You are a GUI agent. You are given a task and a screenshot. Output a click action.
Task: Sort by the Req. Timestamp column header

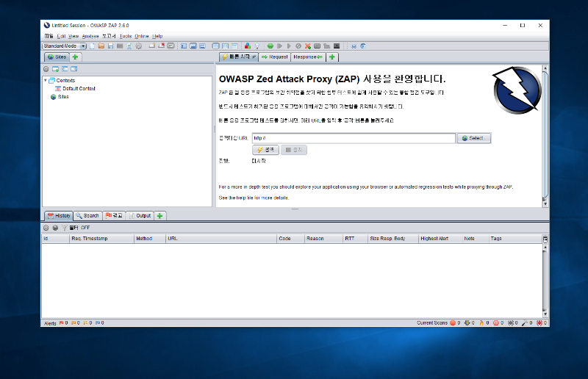[101, 239]
